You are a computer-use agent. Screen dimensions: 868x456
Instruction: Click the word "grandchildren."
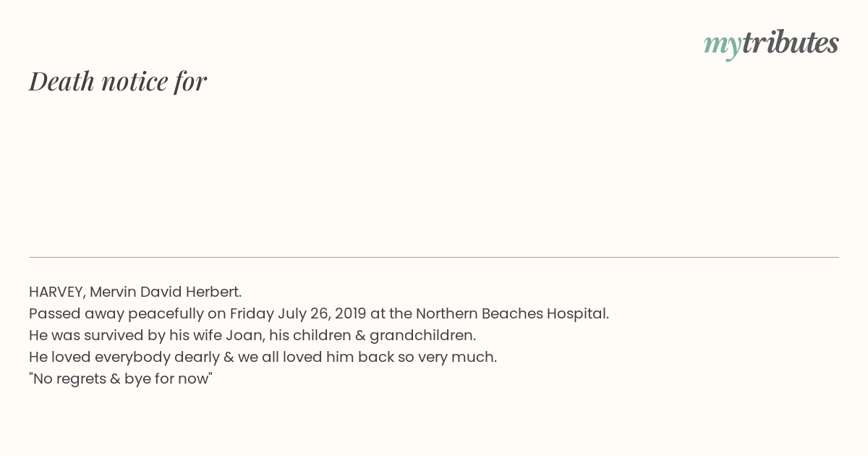pos(422,336)
